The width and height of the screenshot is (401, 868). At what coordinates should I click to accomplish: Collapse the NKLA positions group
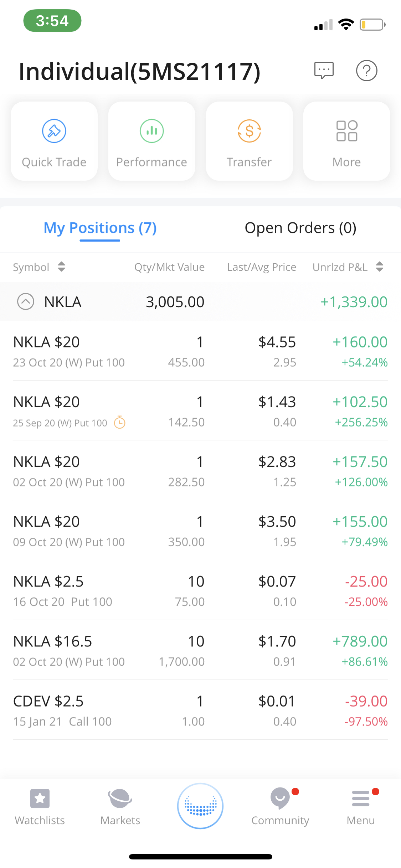tap(26, 302)
